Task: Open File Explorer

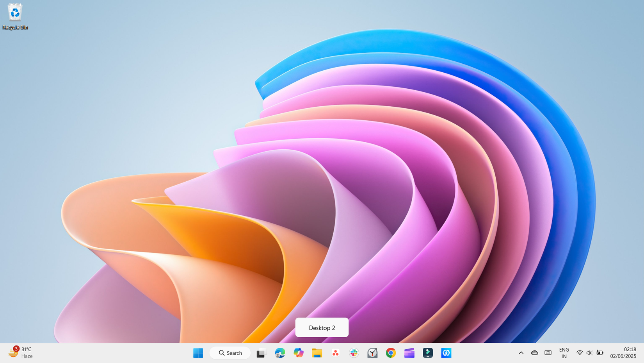Action: tap(317, 353)
